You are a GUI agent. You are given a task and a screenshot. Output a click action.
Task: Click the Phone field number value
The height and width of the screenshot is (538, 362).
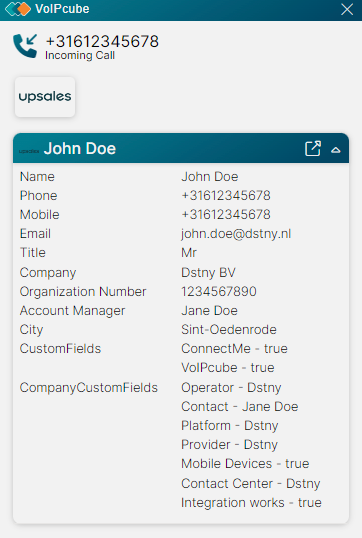click(x=226, y=196)
